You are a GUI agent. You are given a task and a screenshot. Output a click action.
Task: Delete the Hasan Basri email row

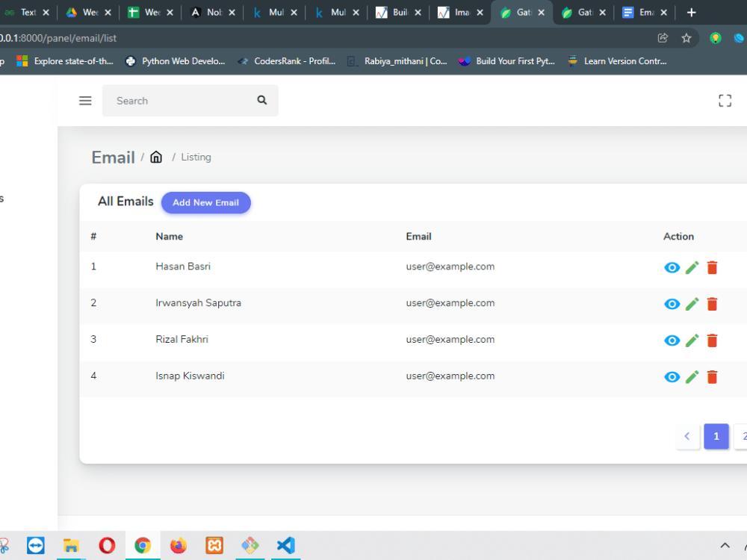712,267
